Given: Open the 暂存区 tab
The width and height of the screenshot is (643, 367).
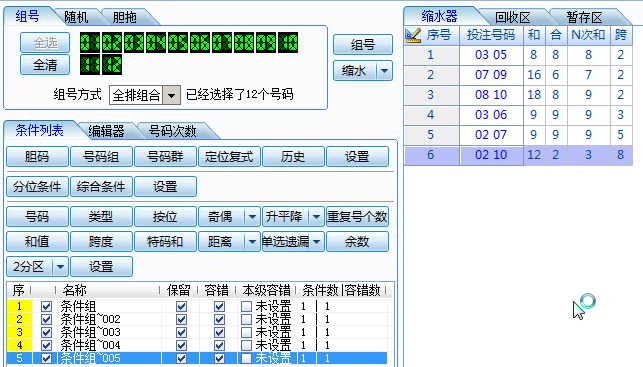Looking at the screenshot, I should [x=584, y=17].
